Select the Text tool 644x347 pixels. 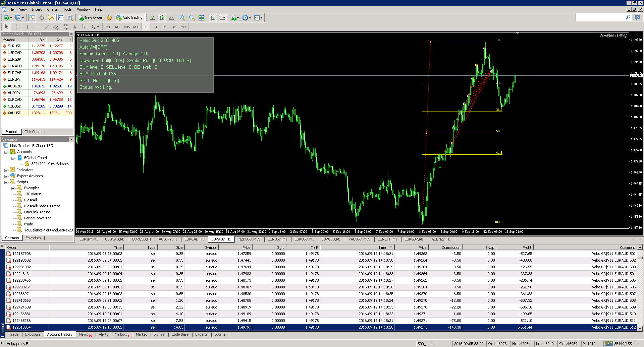point(74,27)
